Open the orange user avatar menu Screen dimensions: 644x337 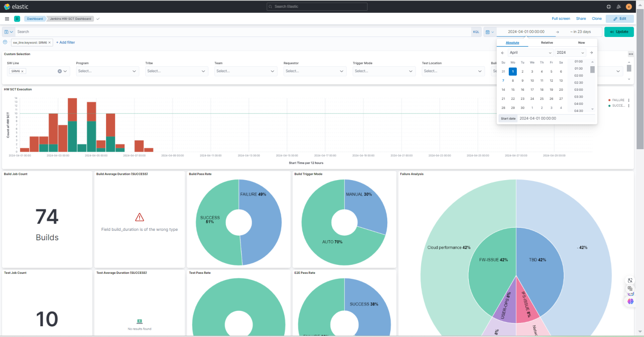pos(629,6)
